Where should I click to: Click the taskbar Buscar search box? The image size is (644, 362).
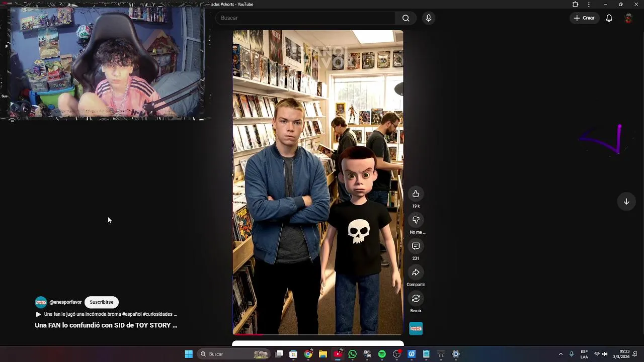pyautogui.click(x=233, y=354)
